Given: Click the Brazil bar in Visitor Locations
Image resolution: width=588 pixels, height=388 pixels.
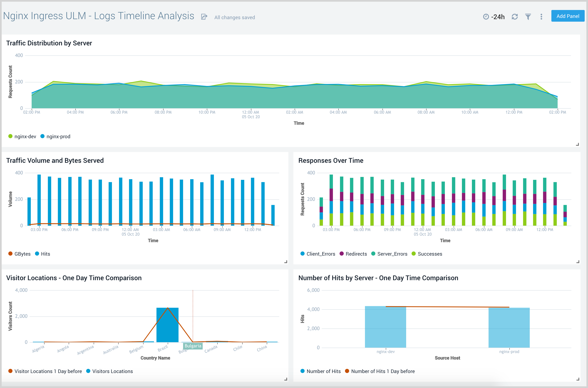Looking at the screenshot, I should click(x=167, y=325).
